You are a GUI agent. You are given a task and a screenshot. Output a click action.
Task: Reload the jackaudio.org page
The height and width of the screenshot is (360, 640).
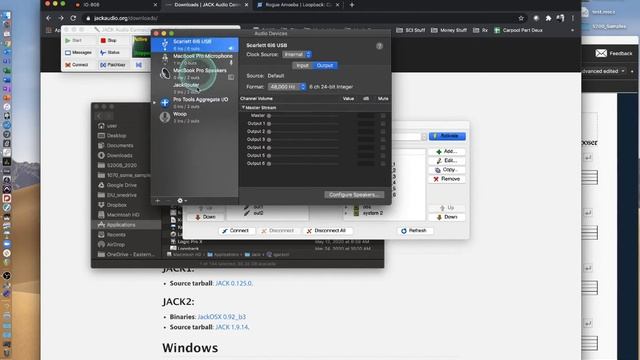(x=73, y=18)
